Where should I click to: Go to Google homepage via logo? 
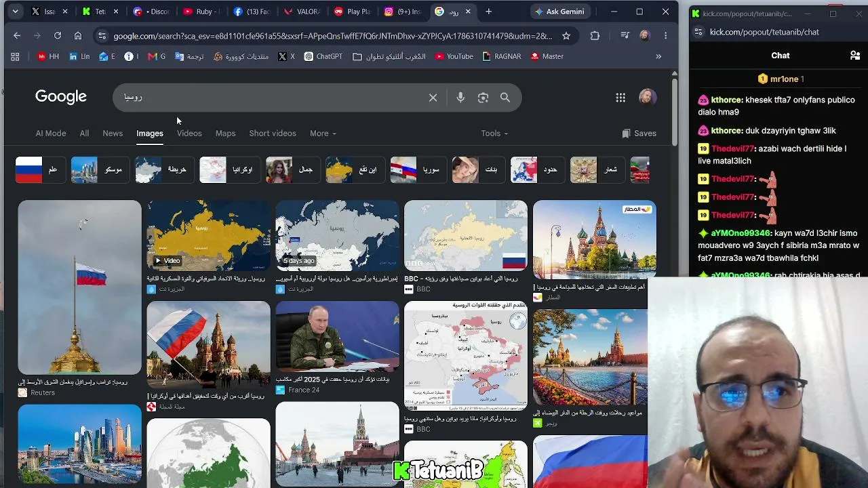pyautogui.click(x=61, y=97)
